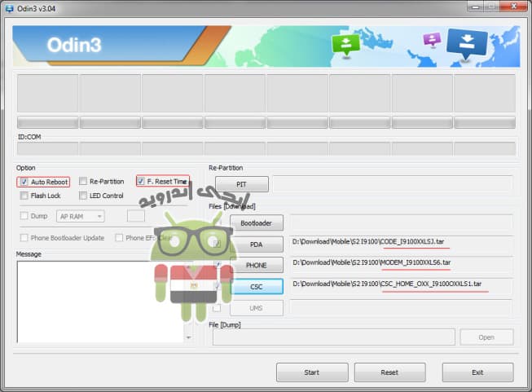Open the AP RAM dropdown
532x392 pixels.
(x=81, y=216)
